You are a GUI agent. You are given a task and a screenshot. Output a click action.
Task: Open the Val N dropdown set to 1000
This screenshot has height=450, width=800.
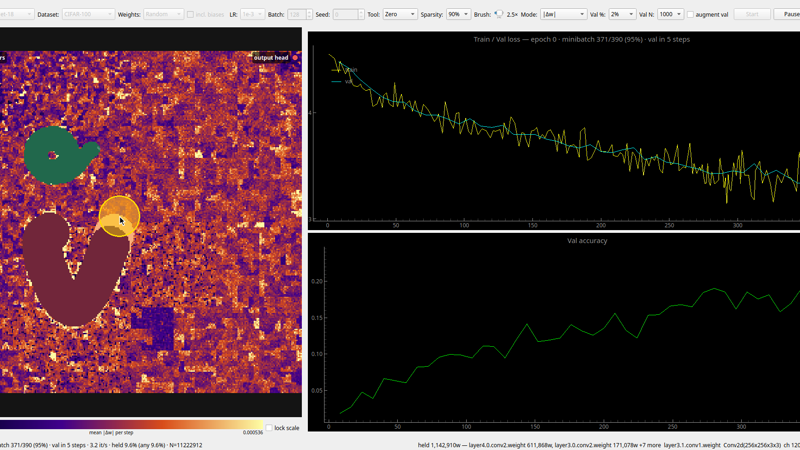pyautogui.click(x=670, y=14)
